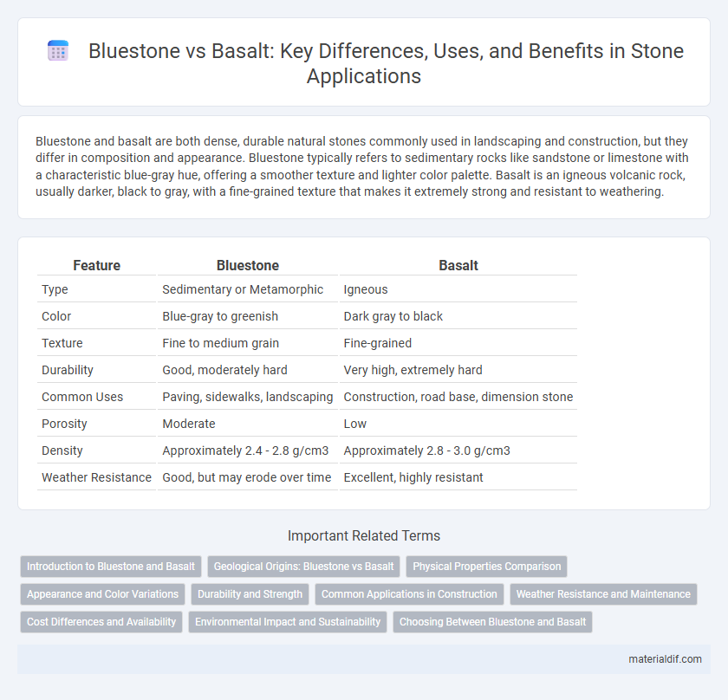This screenshot has width=728, height=700.
Task: Open 'Introduction to Bluestone and Basalt' tag
Action: [x=111, y=567]
